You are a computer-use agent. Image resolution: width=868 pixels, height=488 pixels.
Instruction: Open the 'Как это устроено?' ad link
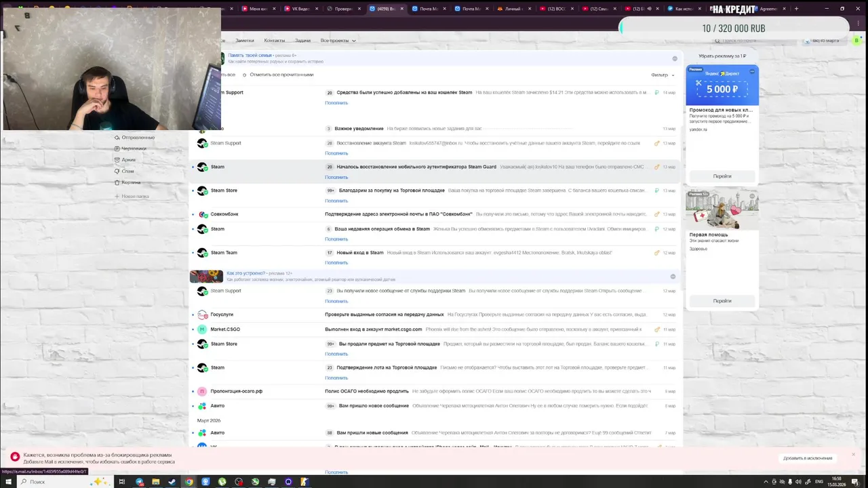coord(246,273)
